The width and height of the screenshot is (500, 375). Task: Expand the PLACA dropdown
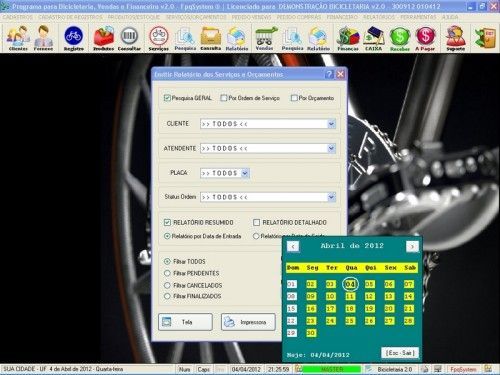point(245,173)
